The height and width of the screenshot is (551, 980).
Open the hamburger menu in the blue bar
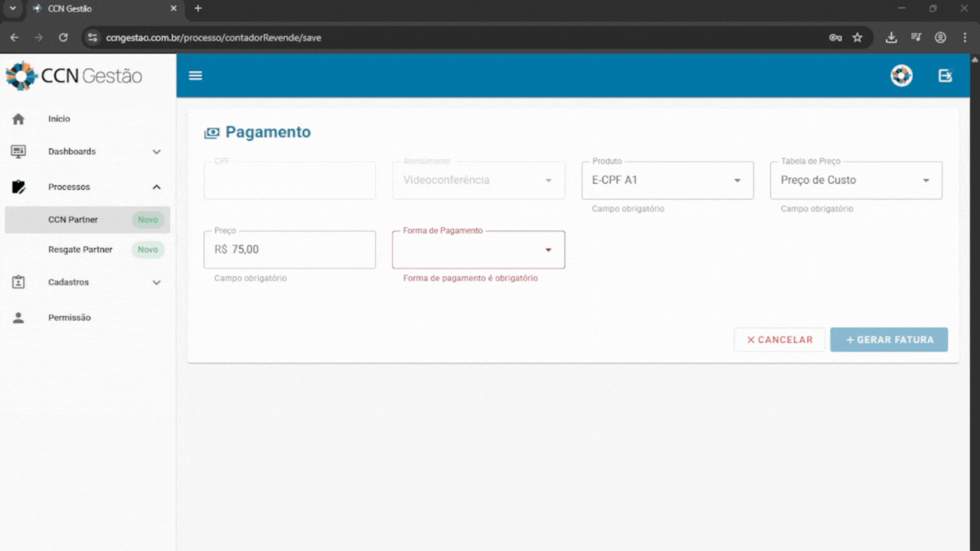[x=195, y=75]
